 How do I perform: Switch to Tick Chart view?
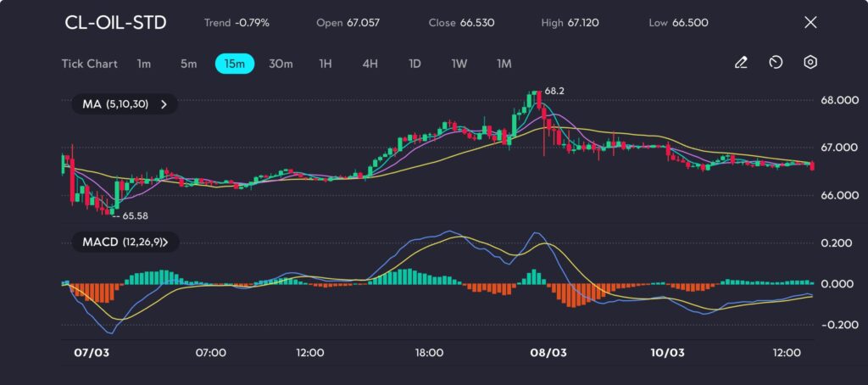pos(89,64)
